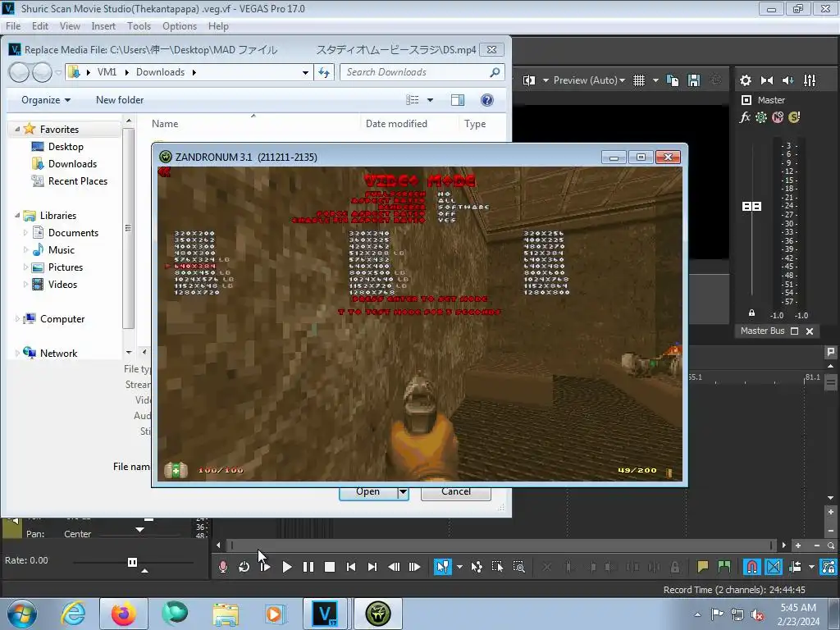The image size is (840, 630).
Task: Click Organize dropdown in file dialog
Action: 46,99
